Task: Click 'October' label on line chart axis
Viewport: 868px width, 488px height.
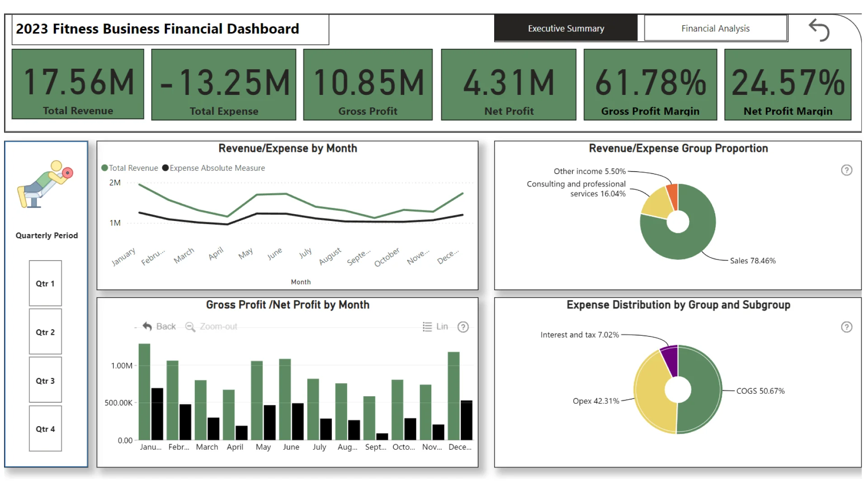Action: (387, 257)
